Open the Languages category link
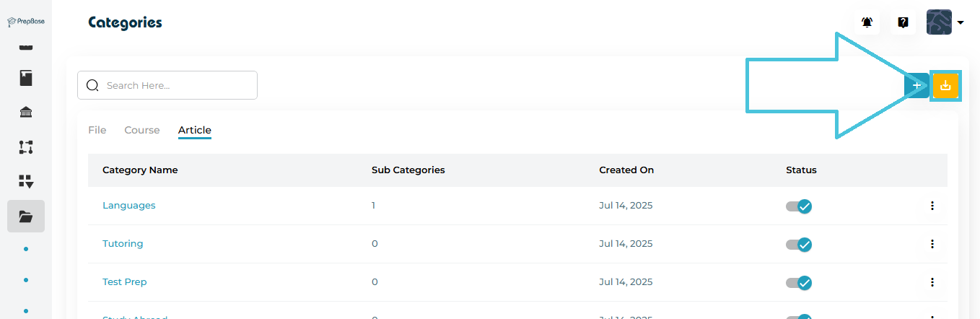This screenshot has height=319, width=980. (128, 206)
